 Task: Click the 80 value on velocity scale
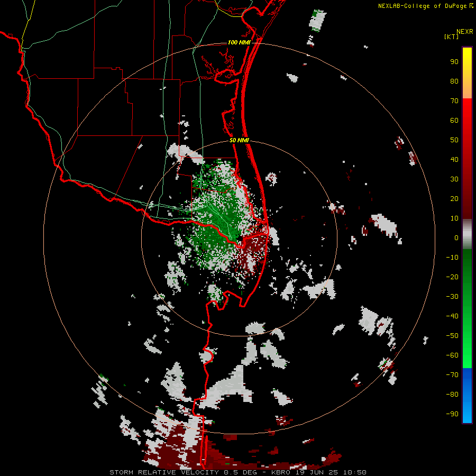point(454,81)
